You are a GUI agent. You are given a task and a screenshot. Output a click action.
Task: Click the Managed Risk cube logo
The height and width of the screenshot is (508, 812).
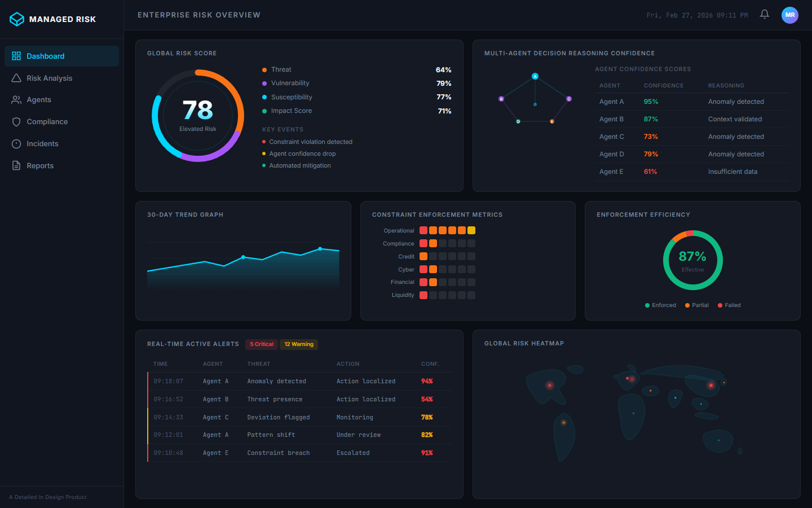(x=17, y=19)
